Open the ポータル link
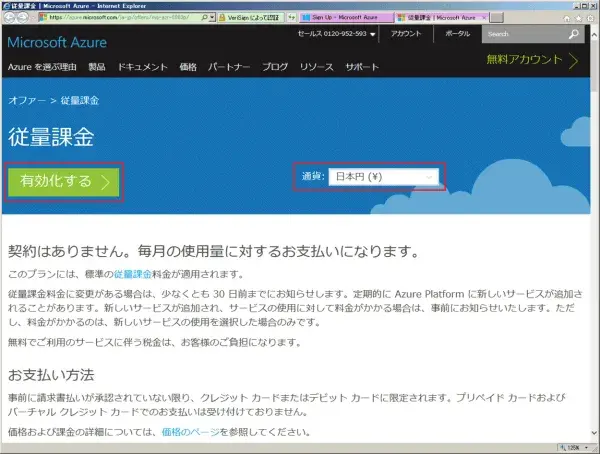600x454 pixels. pos(458,34)
